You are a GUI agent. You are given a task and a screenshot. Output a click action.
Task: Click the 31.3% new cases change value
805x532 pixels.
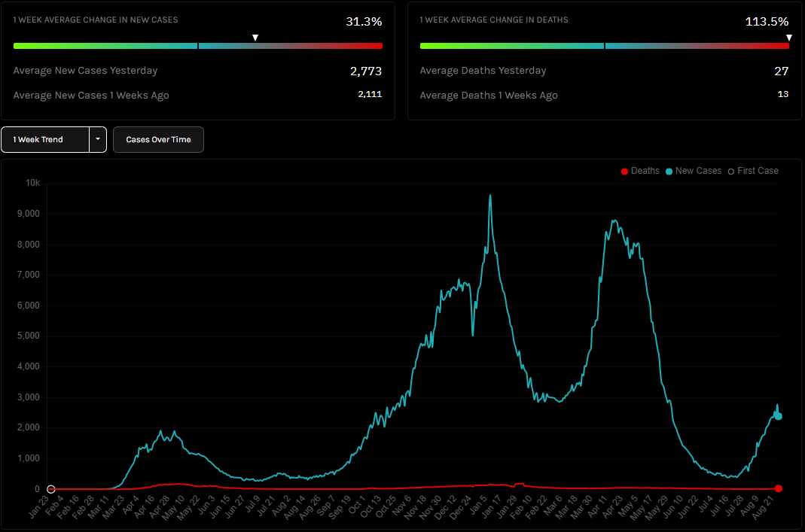(x=364, y=22)
